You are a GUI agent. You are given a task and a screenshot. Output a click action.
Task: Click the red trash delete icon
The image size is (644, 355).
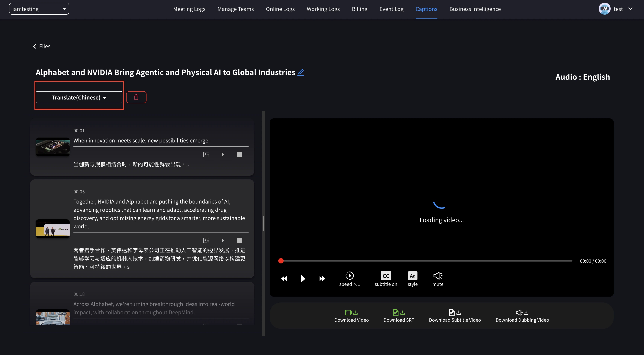pos(136,97)
